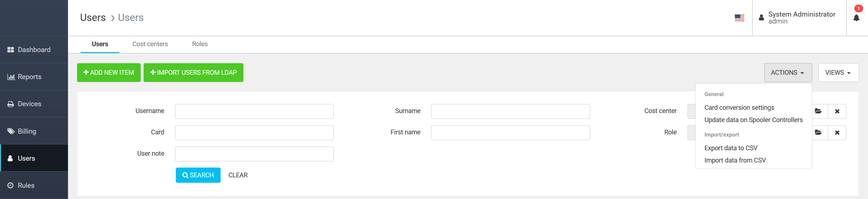This screenshot has height=199, width=868.
Task: Open the Billing section in sidebar
Action: tap(34, 131)
